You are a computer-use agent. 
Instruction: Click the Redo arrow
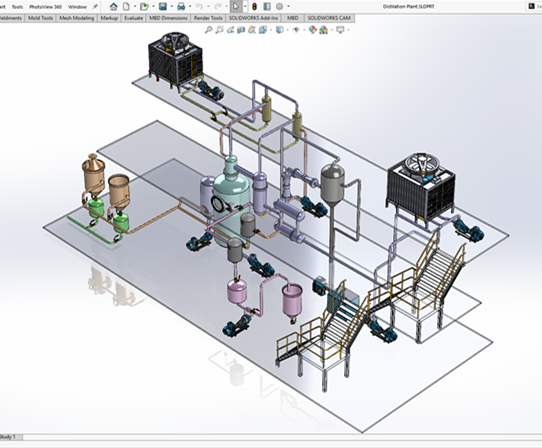(x=217, y=6)
